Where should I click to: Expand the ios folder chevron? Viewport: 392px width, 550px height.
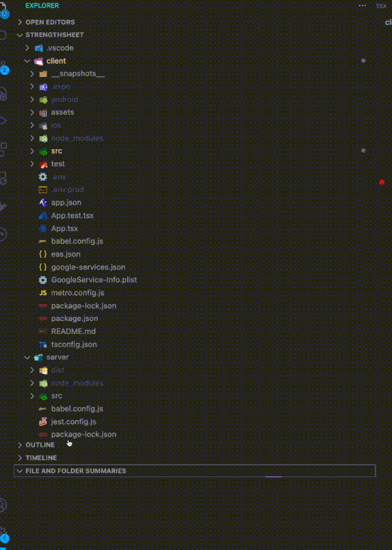(32, 125)
